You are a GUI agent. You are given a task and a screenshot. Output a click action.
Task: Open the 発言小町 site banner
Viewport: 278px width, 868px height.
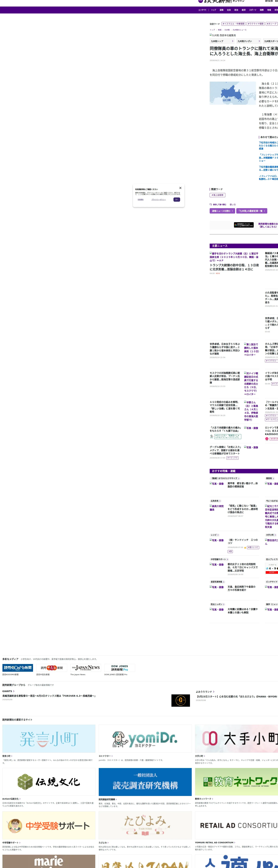click(x=49, y=739)
